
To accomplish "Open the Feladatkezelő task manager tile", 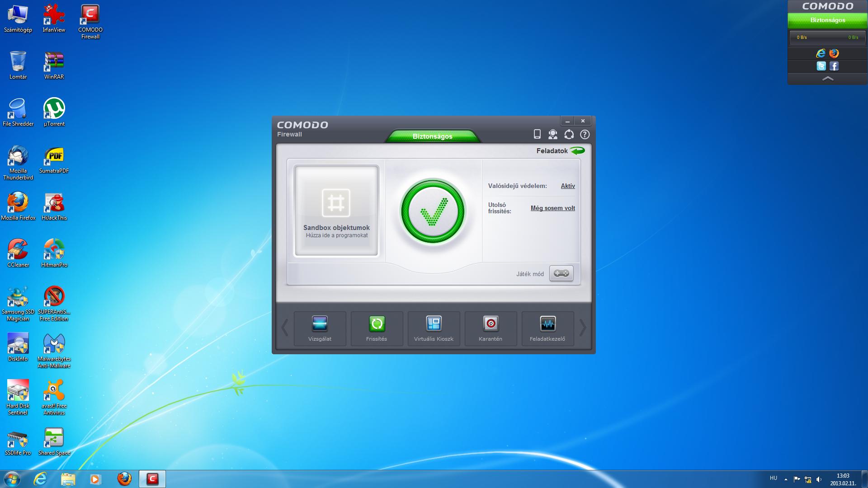I will tap(547, 328).
